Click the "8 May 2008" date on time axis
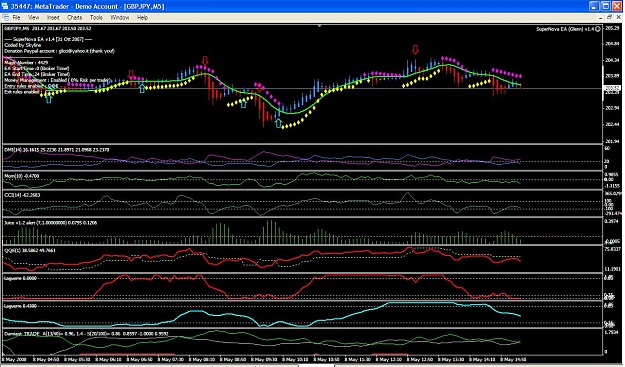 (15, 359)
